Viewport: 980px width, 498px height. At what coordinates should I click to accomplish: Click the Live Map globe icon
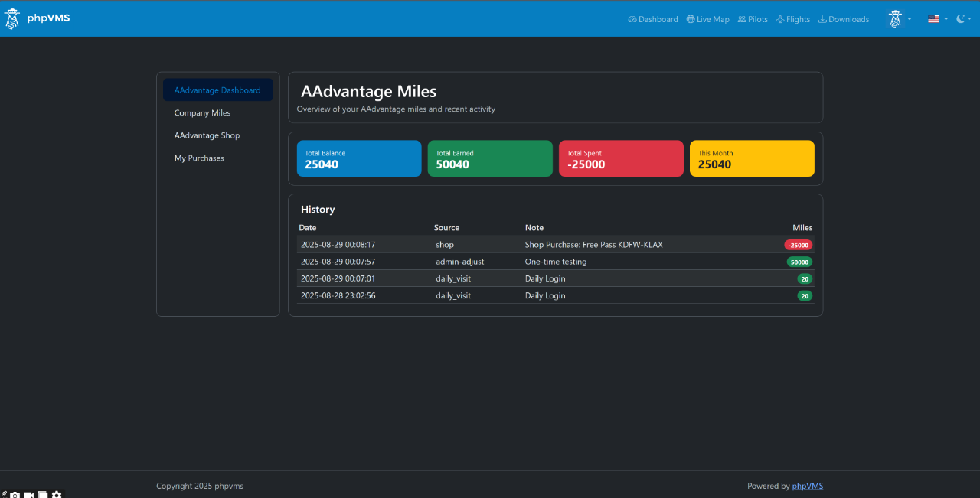point(692,18)
